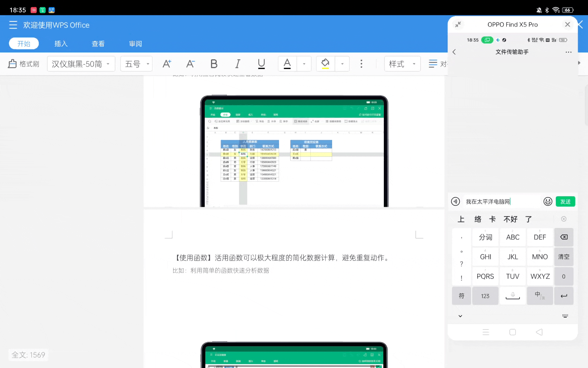
Task: Go back from 文件传输助手 chat
Action: [x=454, y=52]
